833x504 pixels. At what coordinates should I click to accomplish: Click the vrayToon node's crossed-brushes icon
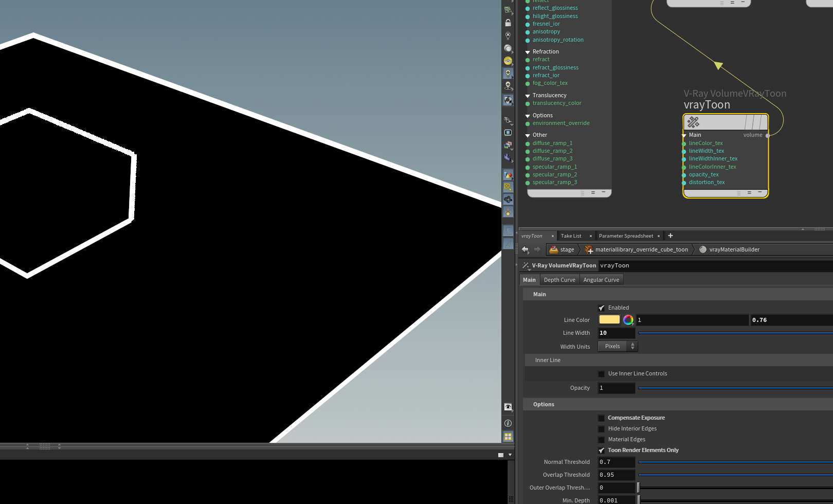(693, 122)
